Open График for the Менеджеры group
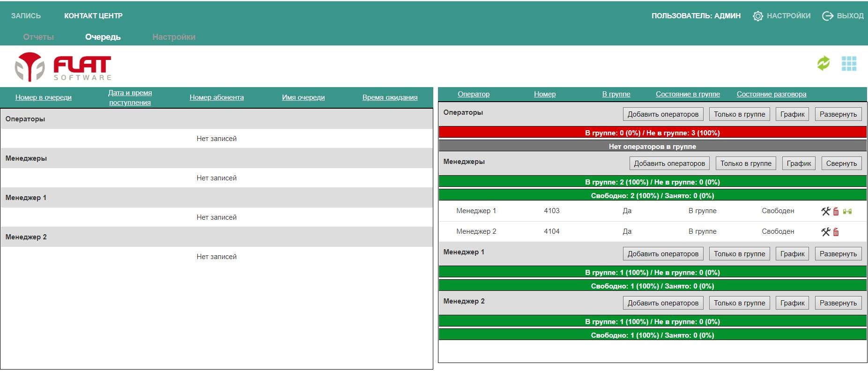 pyautogui.click(x=799, y=163)
